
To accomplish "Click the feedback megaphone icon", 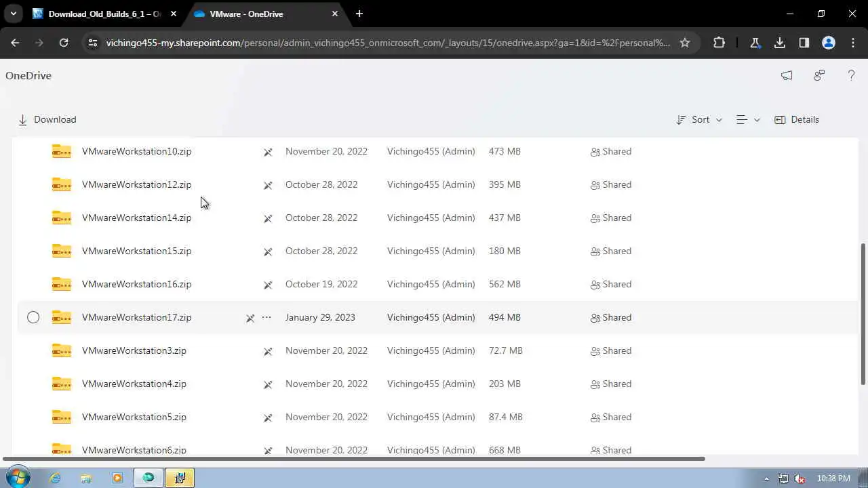I will [x=787, y=75].
